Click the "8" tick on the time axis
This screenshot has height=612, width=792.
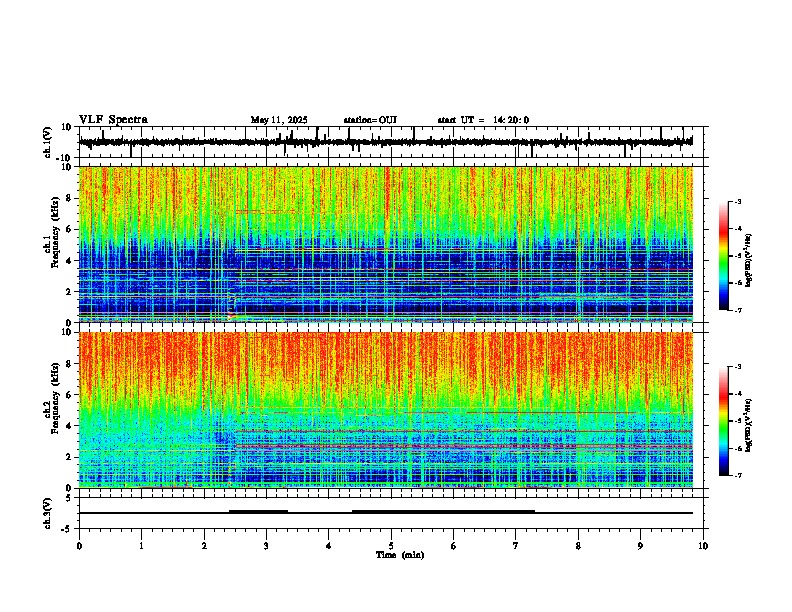coord(578,546)
